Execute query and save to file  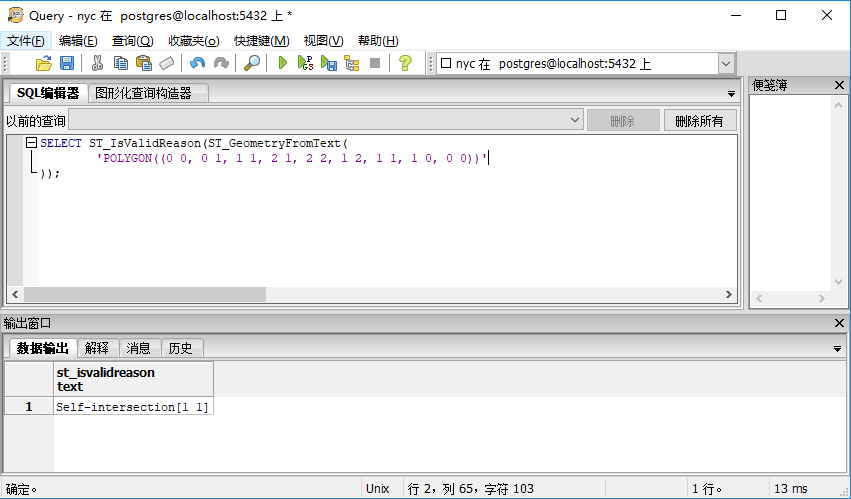pyautogui.click(x=329, y=64)
